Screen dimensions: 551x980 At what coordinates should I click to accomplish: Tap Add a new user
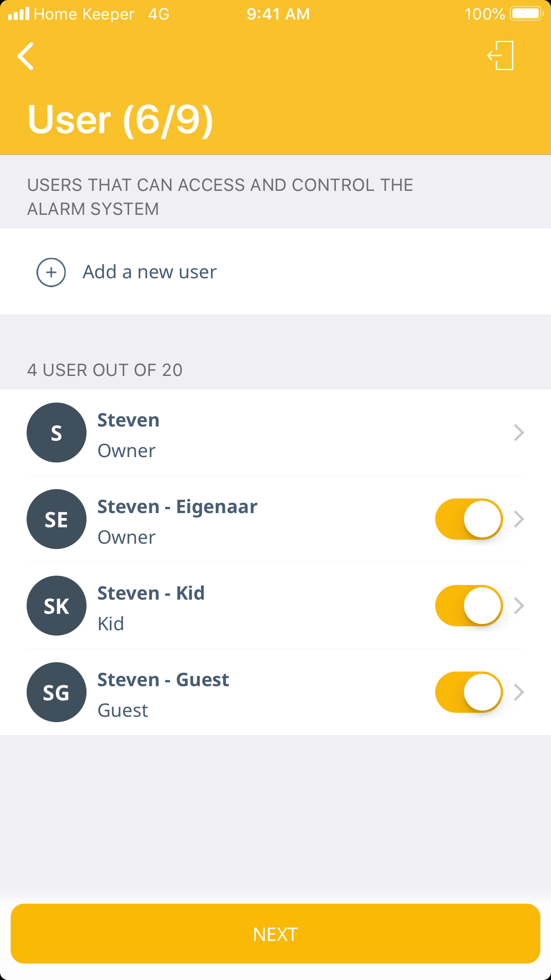point(150,272)
